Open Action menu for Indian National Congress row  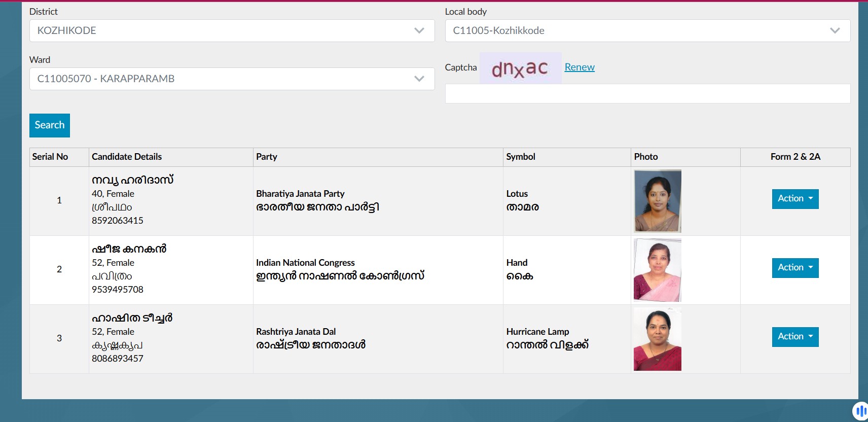click(794, 268)
